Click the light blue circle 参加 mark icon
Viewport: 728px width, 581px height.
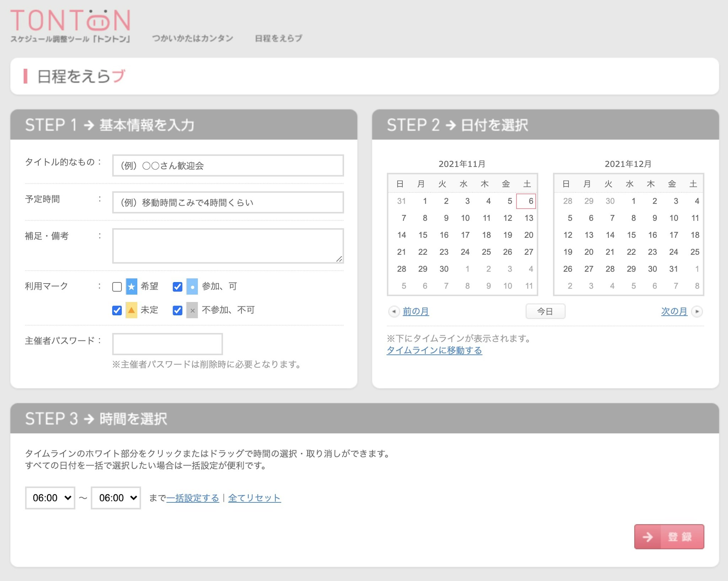[192, 286]
